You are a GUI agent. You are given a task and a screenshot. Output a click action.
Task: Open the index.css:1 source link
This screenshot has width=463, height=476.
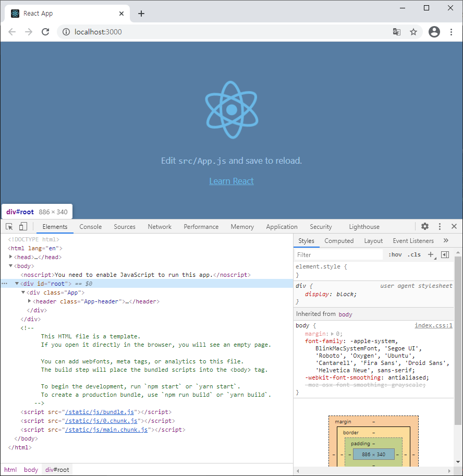[x=434, y=325]
